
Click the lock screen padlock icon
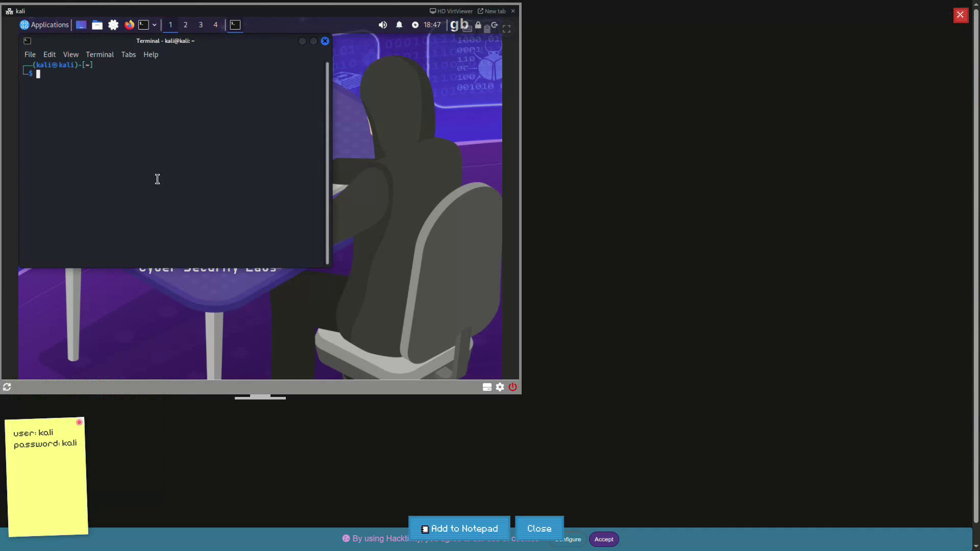click(478, 24)
